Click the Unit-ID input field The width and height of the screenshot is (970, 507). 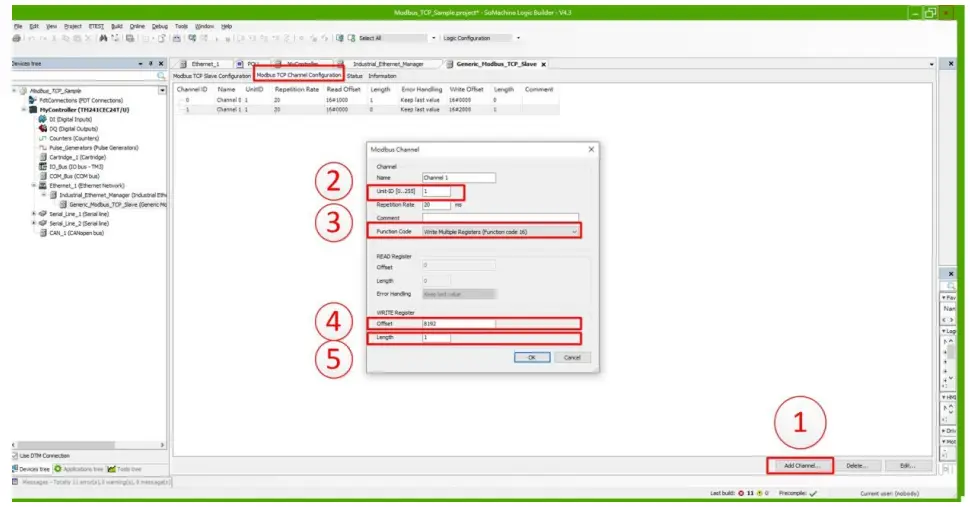(x=436, y=192)
